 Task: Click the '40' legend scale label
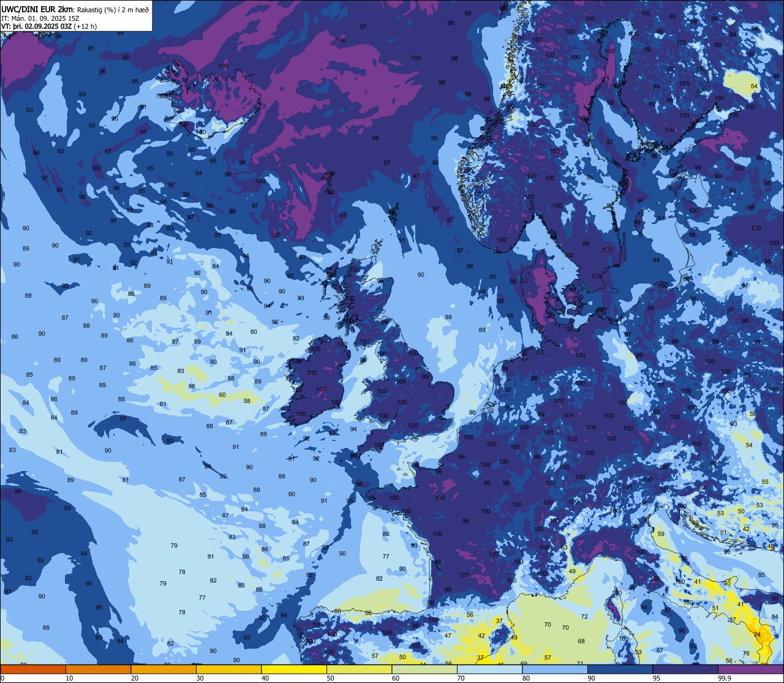(265, 678)
